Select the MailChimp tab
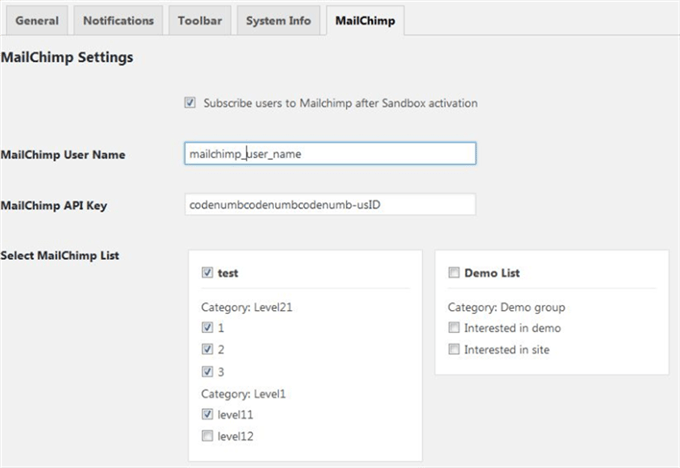This screenshot has width=680, height=468. [365, 20]
